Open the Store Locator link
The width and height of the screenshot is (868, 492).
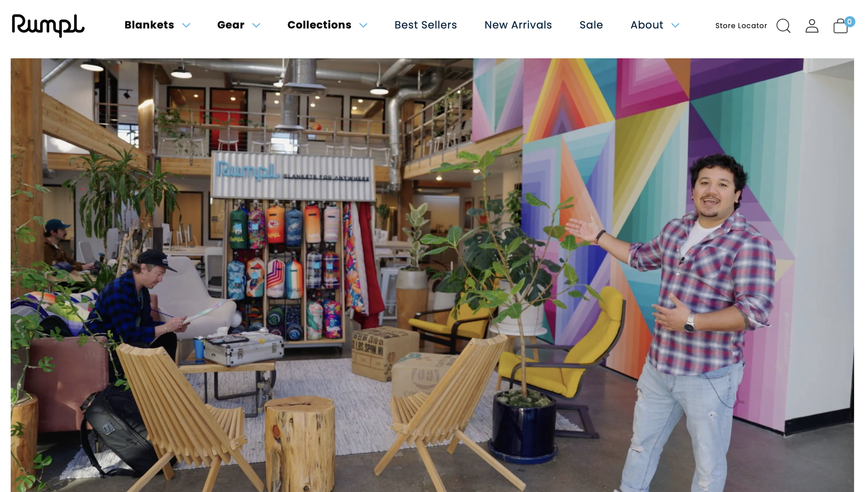(741, 26)
